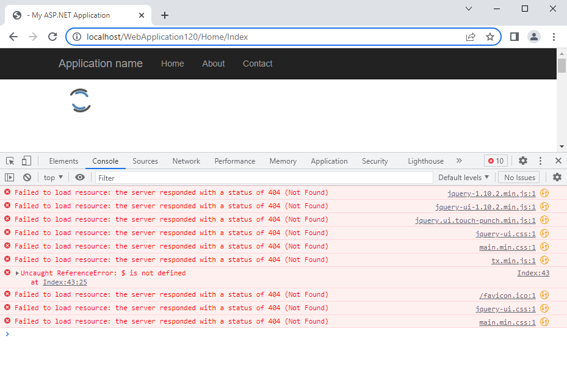Show the console sidebar
Viewport: 567px width, 392px height.
point(9,178)
